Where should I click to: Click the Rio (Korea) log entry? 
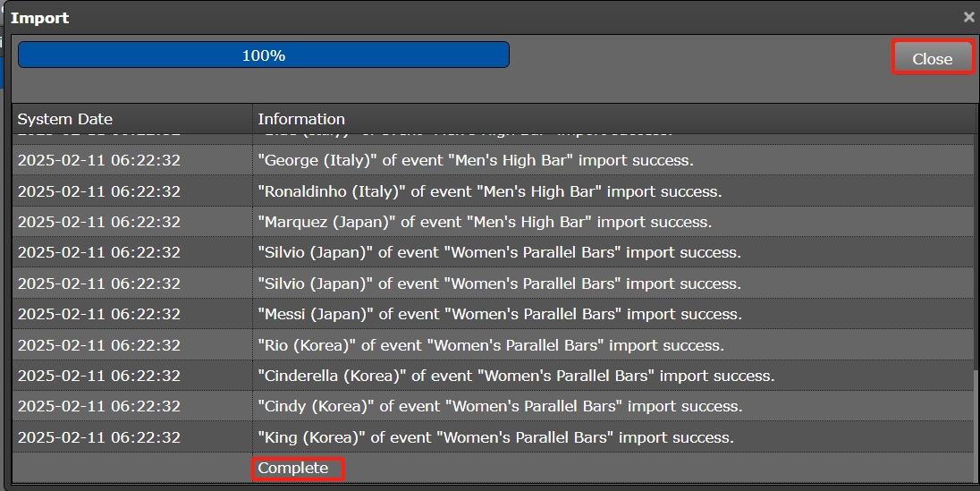[x=491, y=345]
